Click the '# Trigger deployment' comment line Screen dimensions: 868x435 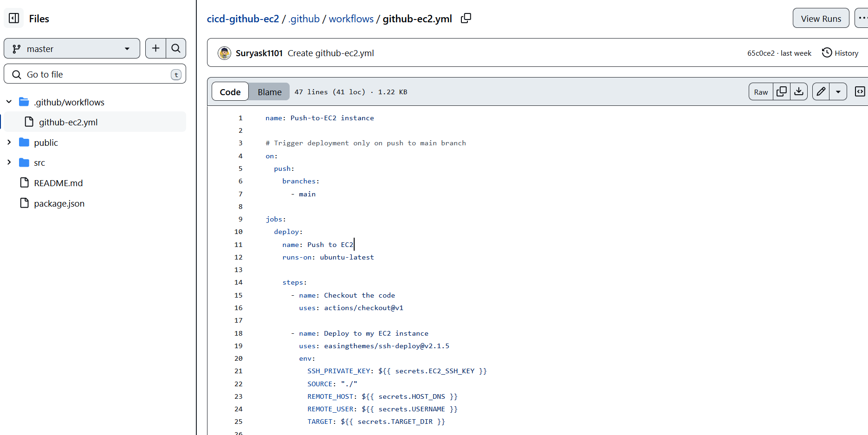(366, 143)
